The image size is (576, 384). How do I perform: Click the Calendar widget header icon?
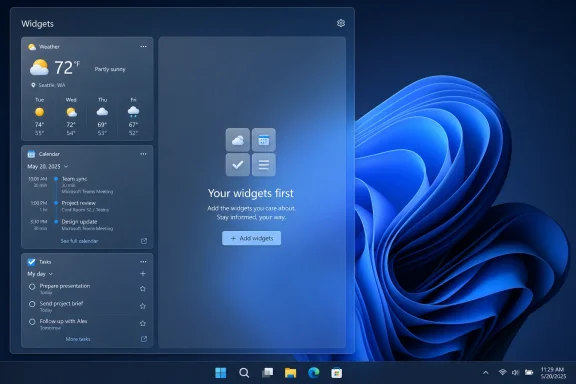[31, 154]
